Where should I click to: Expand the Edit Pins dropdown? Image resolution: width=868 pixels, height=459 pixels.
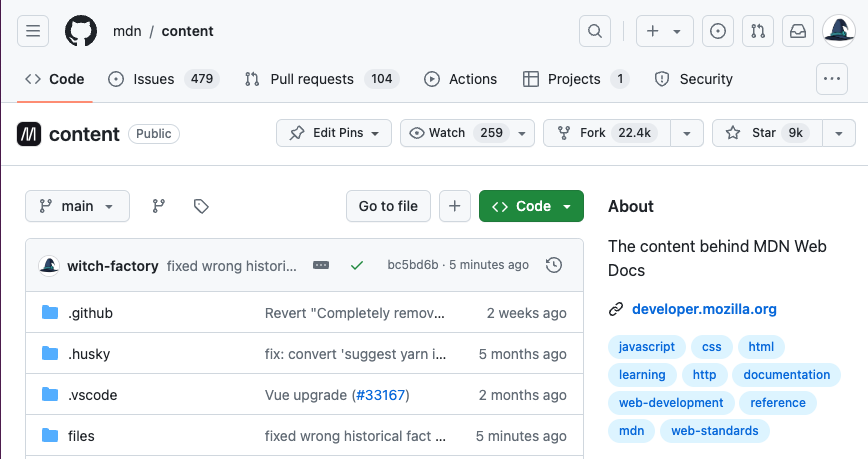click(333, 133)
